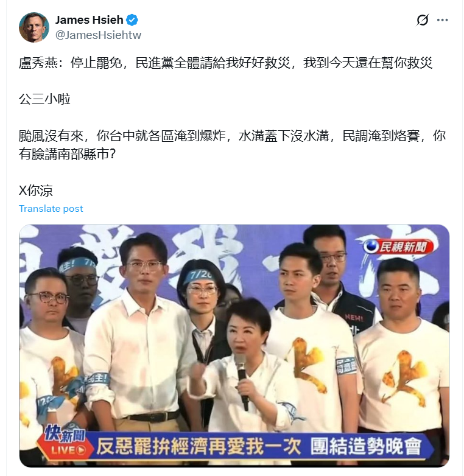The image size is (464, 476).
Task: Click the 7/26 headband in the photo
Action: tap(201, 276)
